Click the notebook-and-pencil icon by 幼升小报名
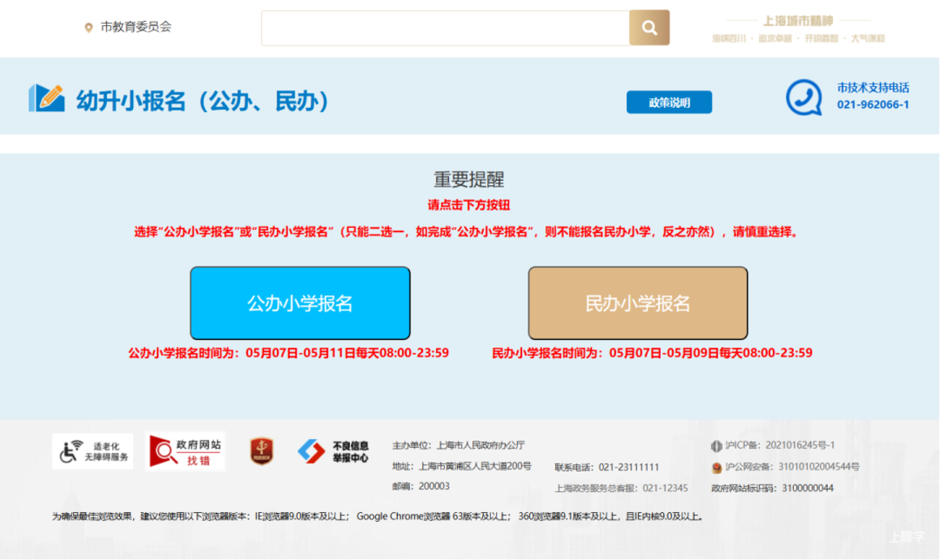Image resolution: width=940 pixels, height=560 pixels. pyautogui.click(x=47, y=98)
